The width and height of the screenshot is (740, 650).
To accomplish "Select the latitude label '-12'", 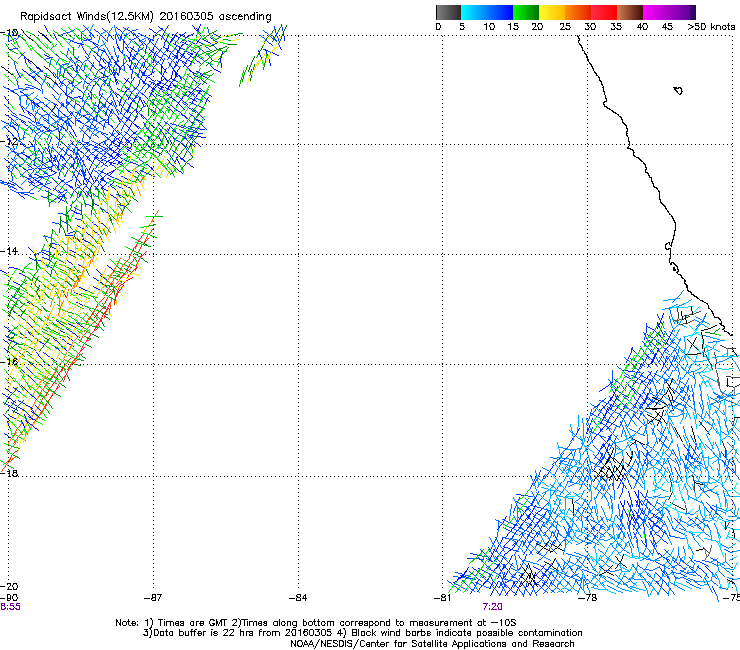I will (10, 141).
